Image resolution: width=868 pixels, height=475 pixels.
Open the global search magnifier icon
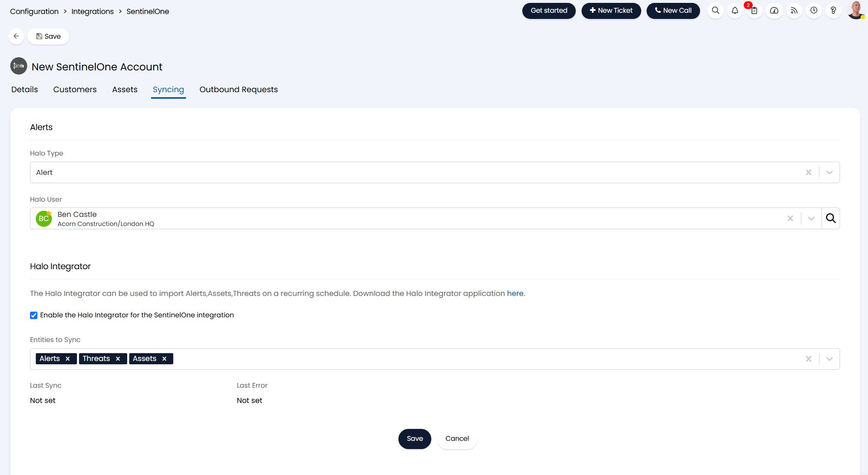coord(716,11)
